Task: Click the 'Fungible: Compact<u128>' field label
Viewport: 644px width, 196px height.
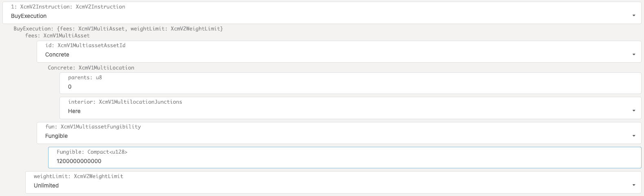Action: tap(92, 152)
